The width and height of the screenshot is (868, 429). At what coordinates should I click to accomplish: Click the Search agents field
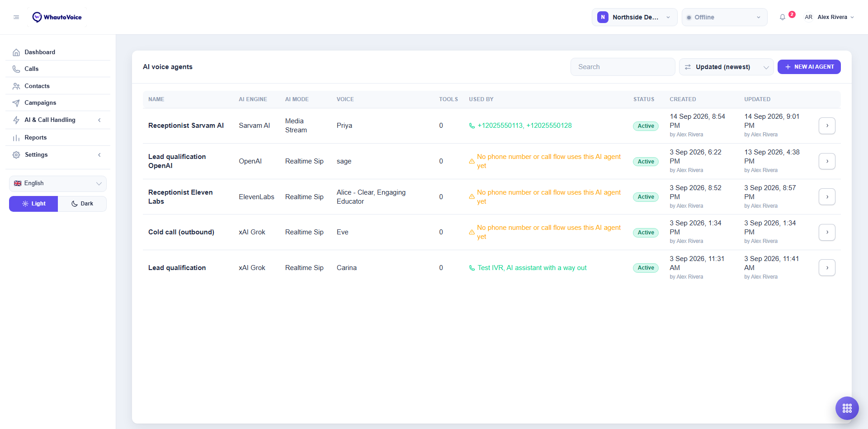623,67
